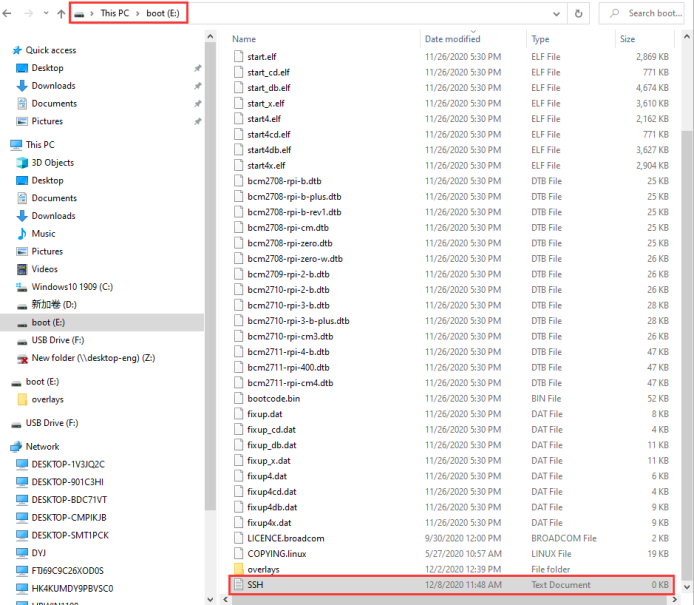The width and height of the screenshot is (694, 605).
Task: Select Network in navigation pane
Action: (x=42, y=446)
